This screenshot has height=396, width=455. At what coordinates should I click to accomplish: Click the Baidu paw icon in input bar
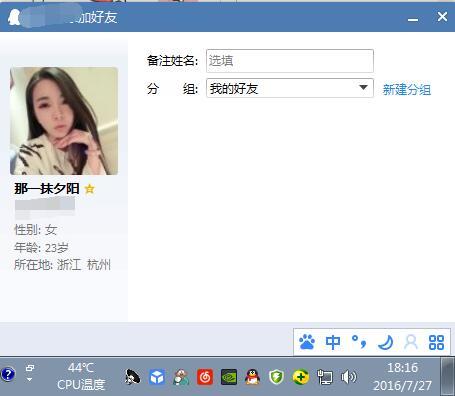307,342
